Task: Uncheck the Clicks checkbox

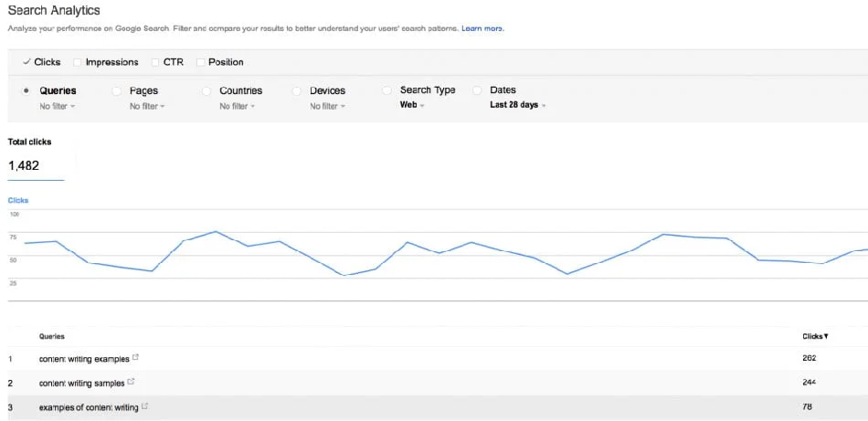Action: (26, 62)
